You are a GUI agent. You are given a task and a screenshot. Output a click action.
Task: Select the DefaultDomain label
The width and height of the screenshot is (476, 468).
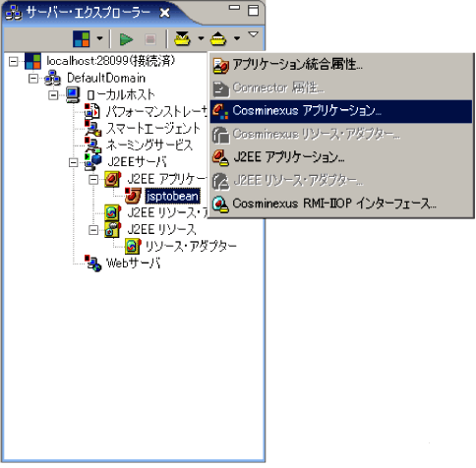[x=106, y=78]
